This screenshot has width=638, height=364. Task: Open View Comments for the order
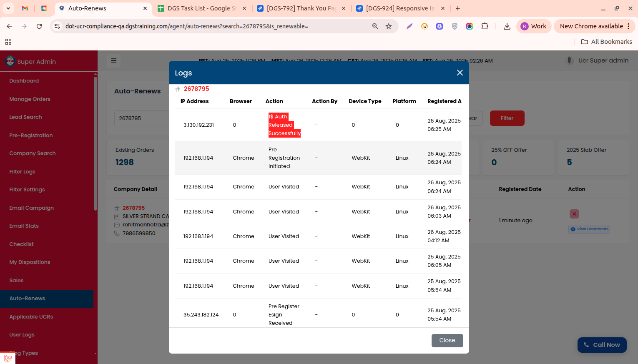click(589, 229)
